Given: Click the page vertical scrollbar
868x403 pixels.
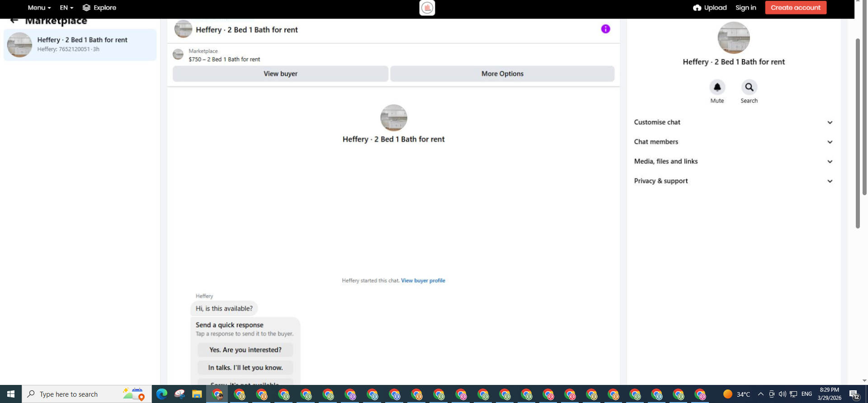Looking at the screenshot, I should click(x=858, y=133).
